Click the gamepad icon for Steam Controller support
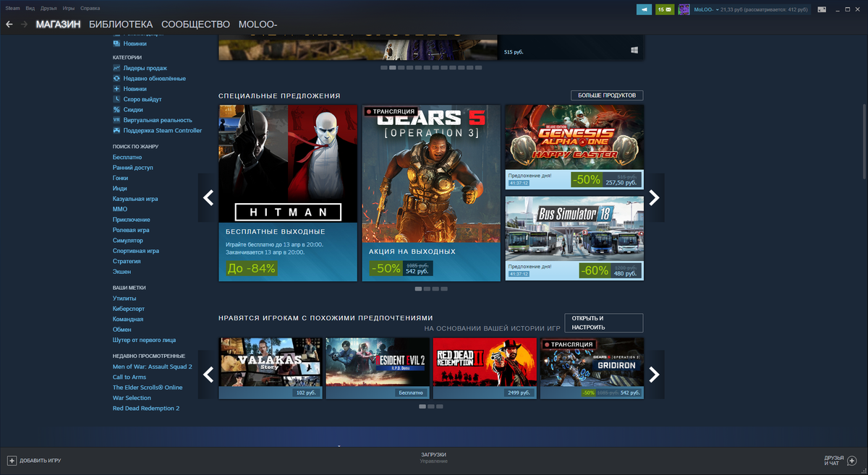The image size is (868, 475). pyautogui.click(x=116, y=131)
